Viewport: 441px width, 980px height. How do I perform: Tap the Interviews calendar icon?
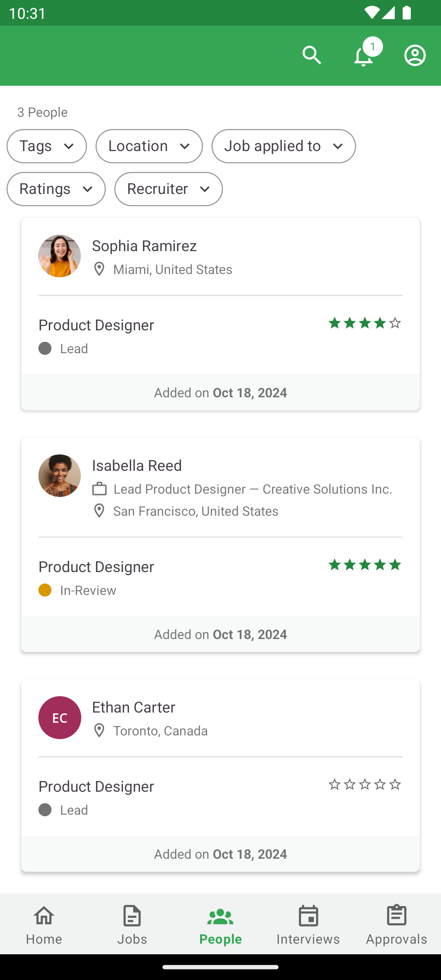[308, 916]
